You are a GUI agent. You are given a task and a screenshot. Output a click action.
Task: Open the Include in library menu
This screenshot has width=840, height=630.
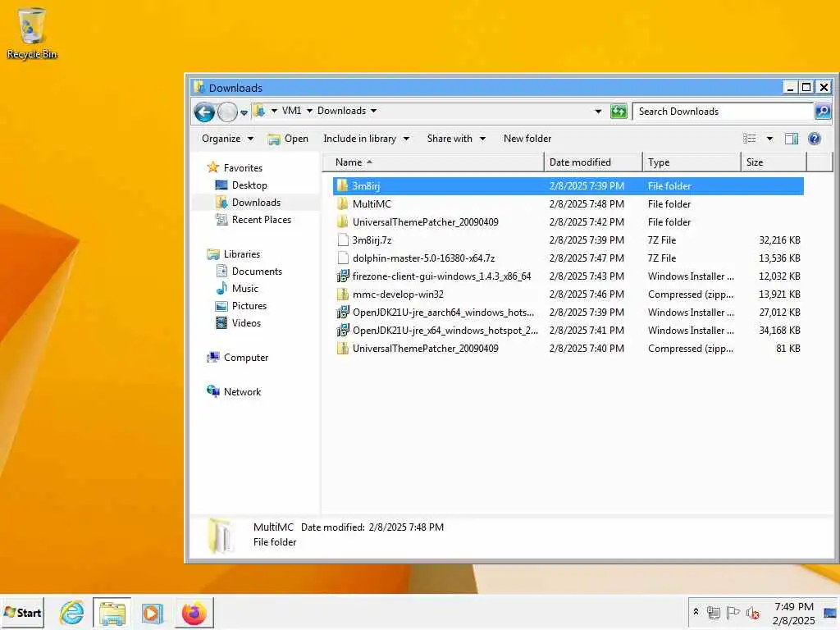(367, 139)
